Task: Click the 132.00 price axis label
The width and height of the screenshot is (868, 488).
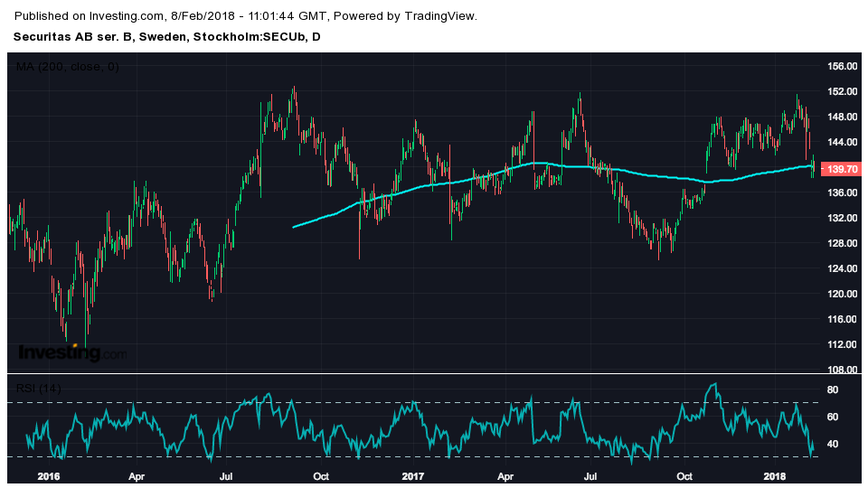Action: click(x=842, y=218)
